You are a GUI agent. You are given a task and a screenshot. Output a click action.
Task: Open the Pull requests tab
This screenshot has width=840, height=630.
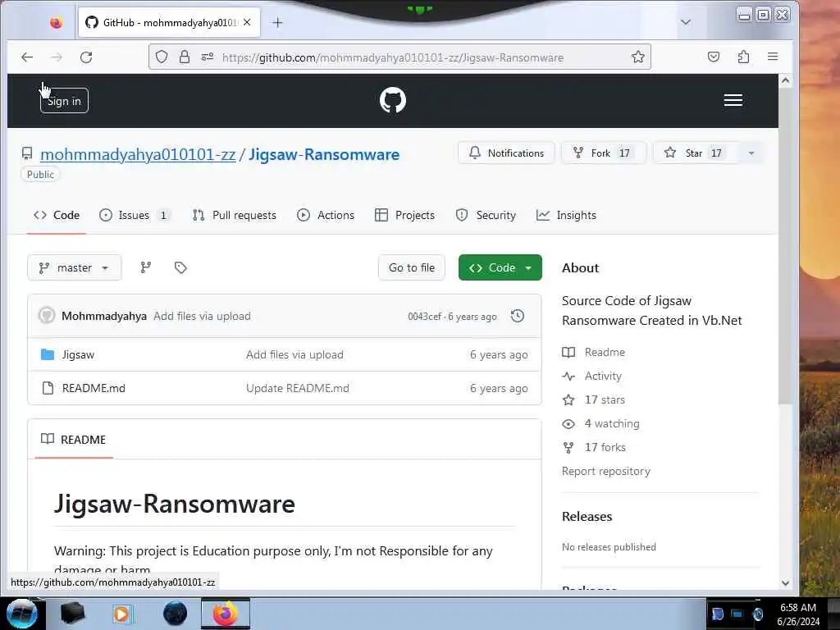pyautogui.click(x=235, y=216)
